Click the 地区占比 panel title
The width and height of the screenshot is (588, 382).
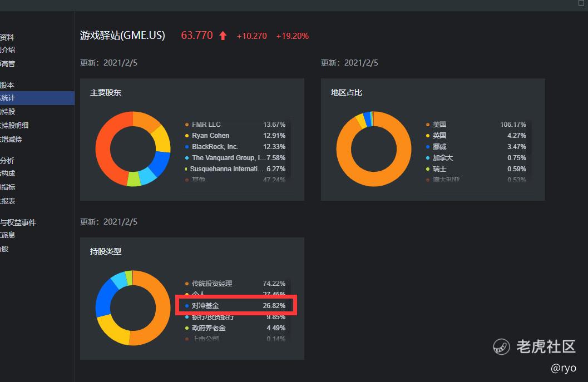pyautogui.click(x=347, y=93)
